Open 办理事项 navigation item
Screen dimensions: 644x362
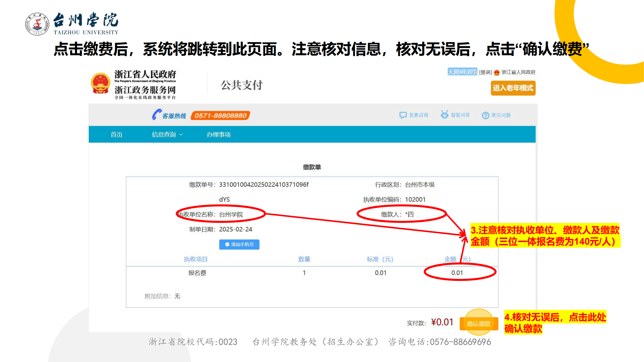click(219, 135)
